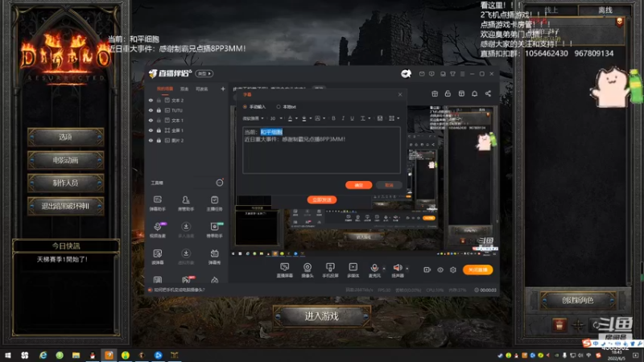
Task: Expand the text background color dropdown arrow
Action: coord(310,118)
